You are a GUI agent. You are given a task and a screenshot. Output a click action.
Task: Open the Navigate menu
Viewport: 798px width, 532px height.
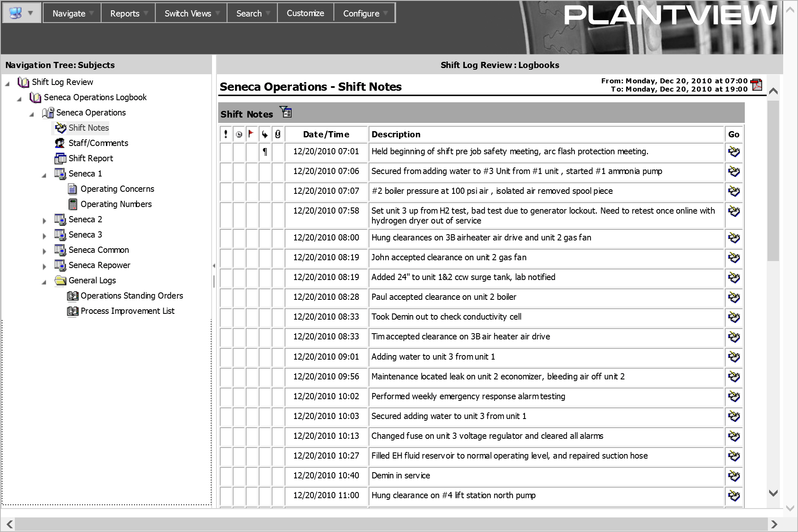click(72, 13)
